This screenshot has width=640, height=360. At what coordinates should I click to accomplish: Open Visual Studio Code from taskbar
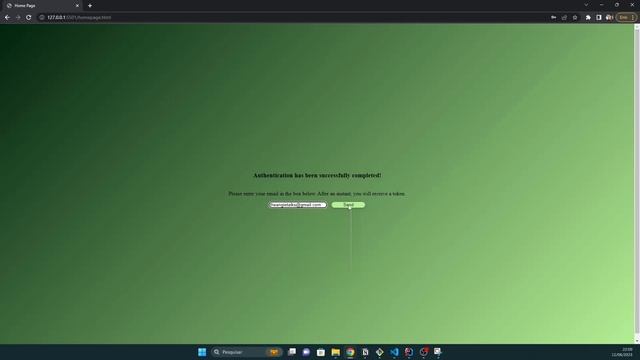[x=394, y=352]
